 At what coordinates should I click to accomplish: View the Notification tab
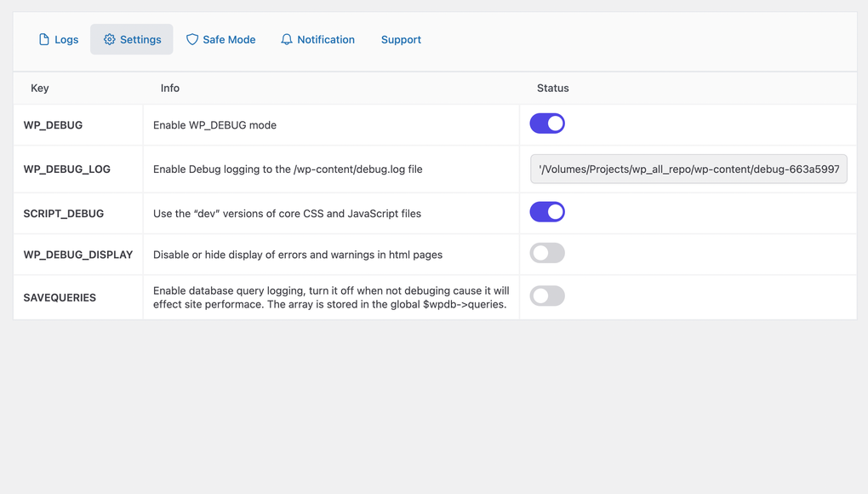click(317, 39)
